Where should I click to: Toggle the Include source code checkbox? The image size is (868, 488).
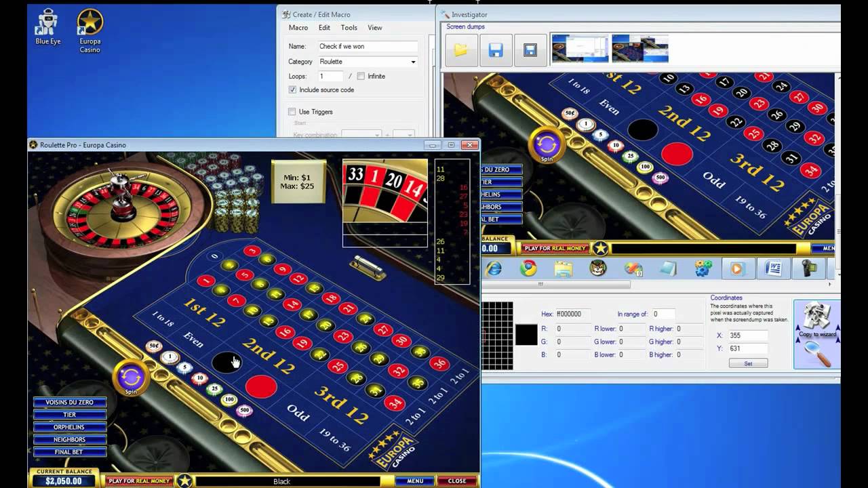(292, 89)
